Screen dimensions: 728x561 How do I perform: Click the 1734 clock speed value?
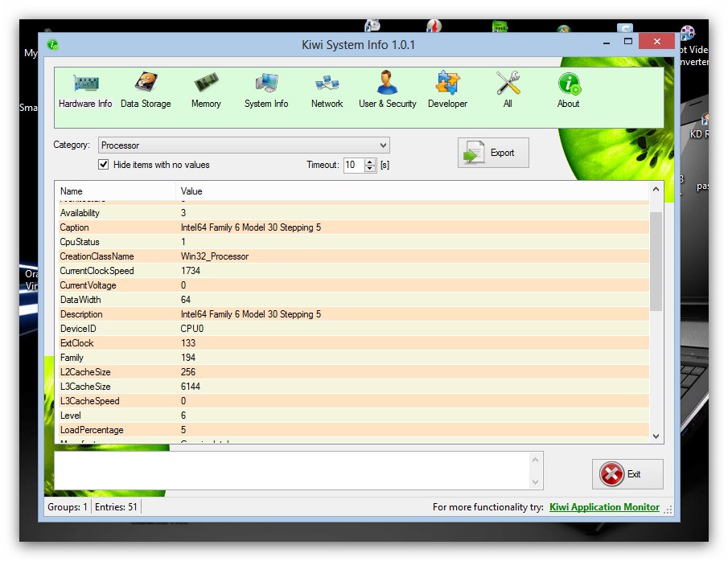(191, 271)
